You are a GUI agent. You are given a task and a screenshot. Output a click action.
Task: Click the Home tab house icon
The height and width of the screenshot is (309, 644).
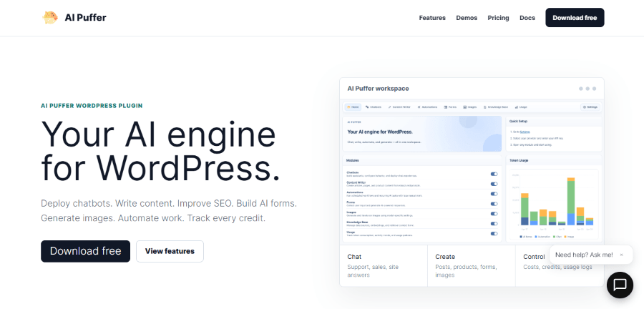[x=348, y=107]
